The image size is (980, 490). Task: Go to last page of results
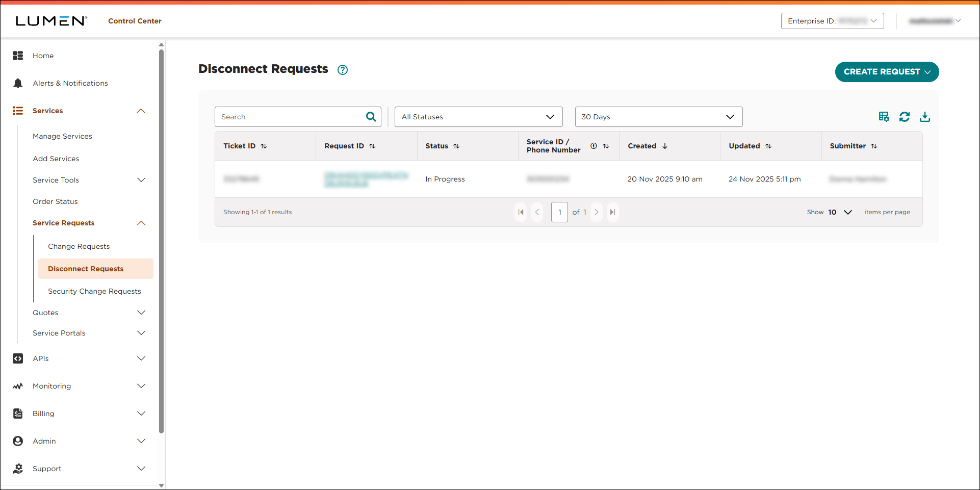613,212
